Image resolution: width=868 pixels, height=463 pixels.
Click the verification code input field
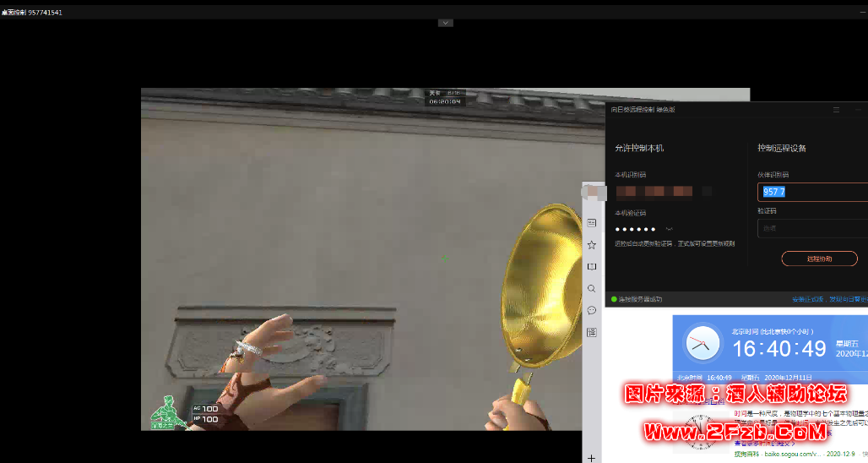pos(812,228)
